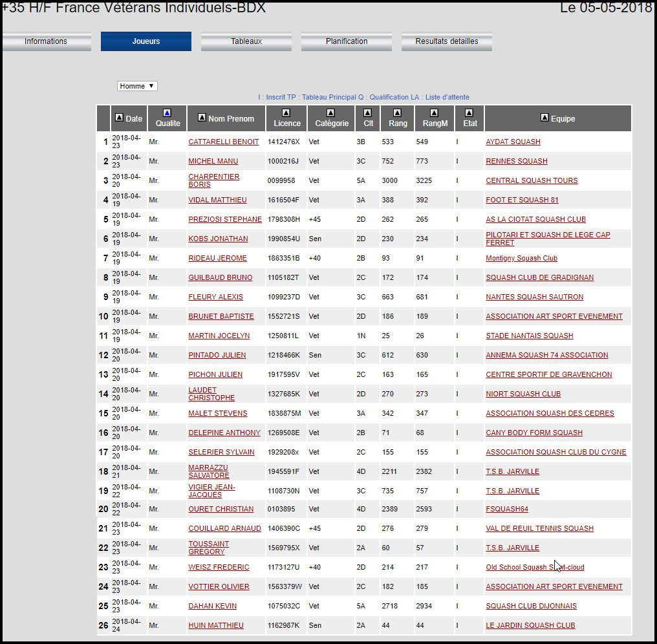Click SQUASH CLUB DE GRADIGNAN link
The width and height of the screenshot is (657, 644).
(x=540, y=277)
